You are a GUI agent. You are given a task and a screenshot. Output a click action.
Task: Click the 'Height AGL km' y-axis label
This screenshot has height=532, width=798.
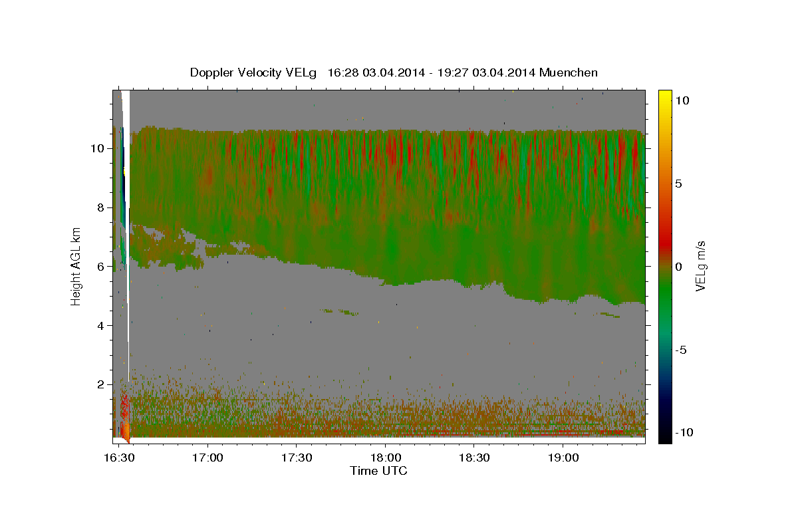[76, 267]
